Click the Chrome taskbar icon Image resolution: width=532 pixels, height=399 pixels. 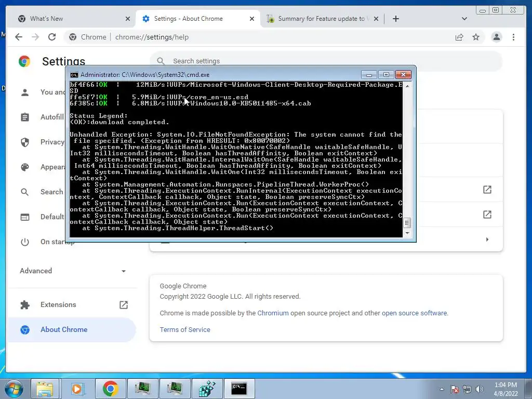pyautogui.click(x=110, y=389)
